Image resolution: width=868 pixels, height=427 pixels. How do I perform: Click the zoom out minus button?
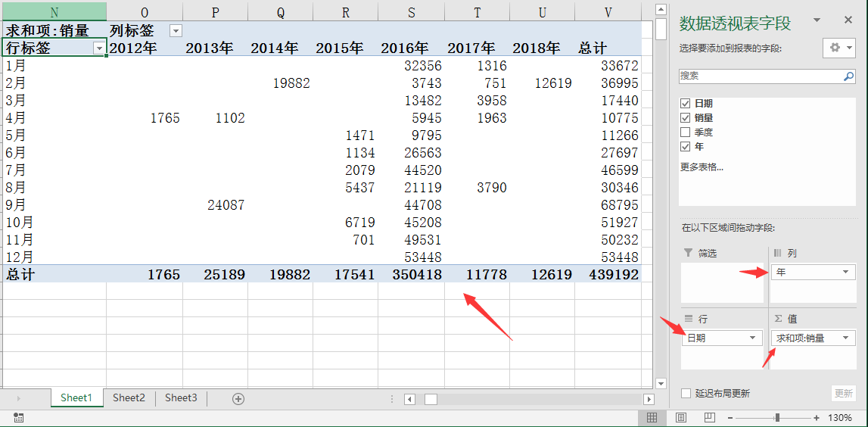(731, 418)
